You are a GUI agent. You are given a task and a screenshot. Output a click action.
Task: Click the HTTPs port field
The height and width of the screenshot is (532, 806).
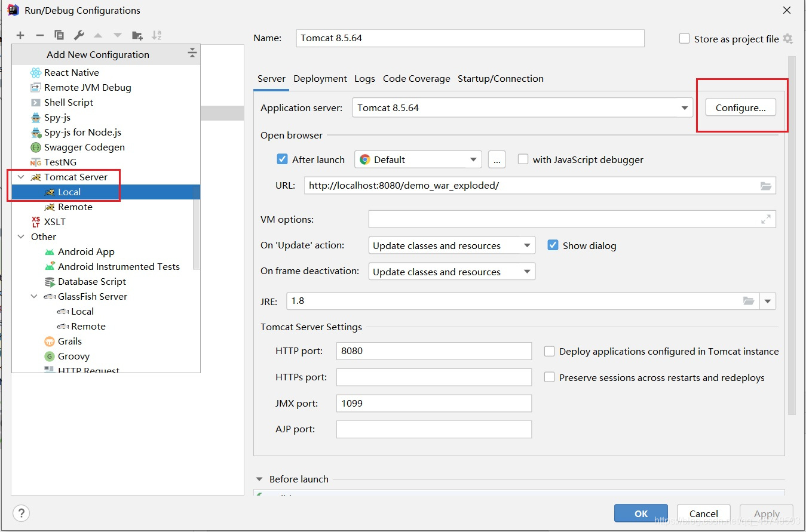point(434,377)
